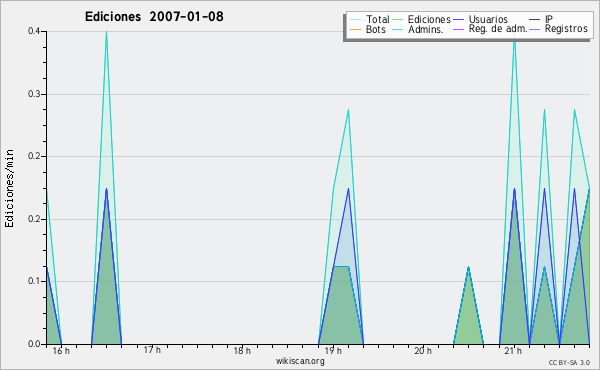This screenshot has height=370, width=600.
Task: Click the 0.4 y-axis value label
Action: tap(34, 31)
